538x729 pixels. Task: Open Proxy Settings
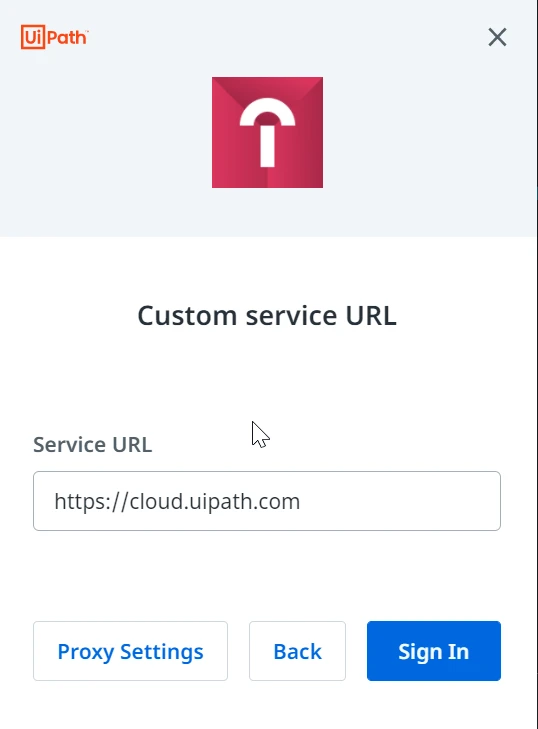130,651
